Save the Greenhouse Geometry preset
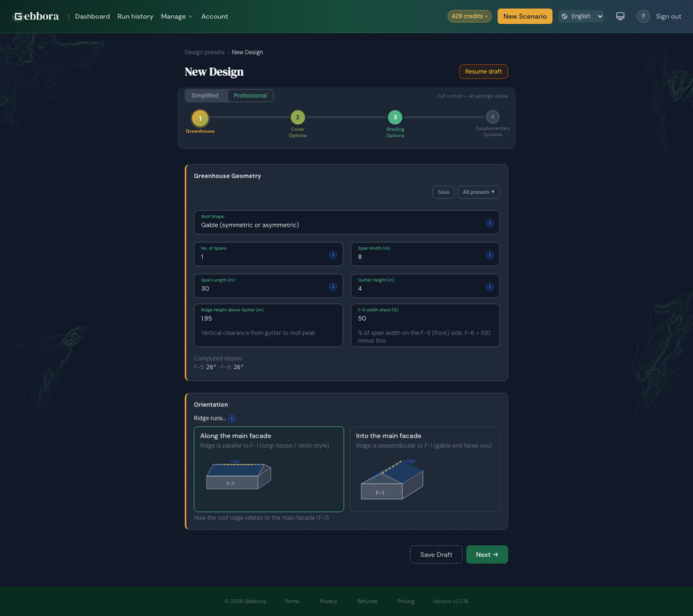The width and height of the screenshot is (693, 616). pyautogui.click(x=443, y=192)
